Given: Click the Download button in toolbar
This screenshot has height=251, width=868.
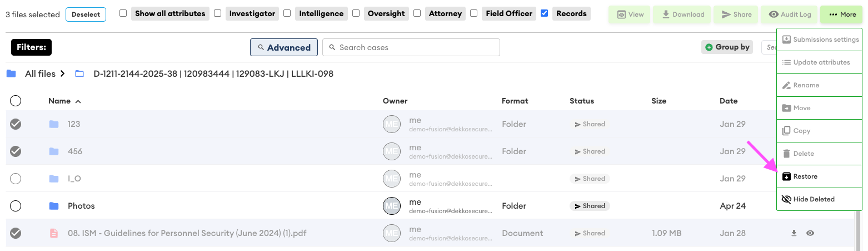Looking at the screenshot, I should pos(683,14).
